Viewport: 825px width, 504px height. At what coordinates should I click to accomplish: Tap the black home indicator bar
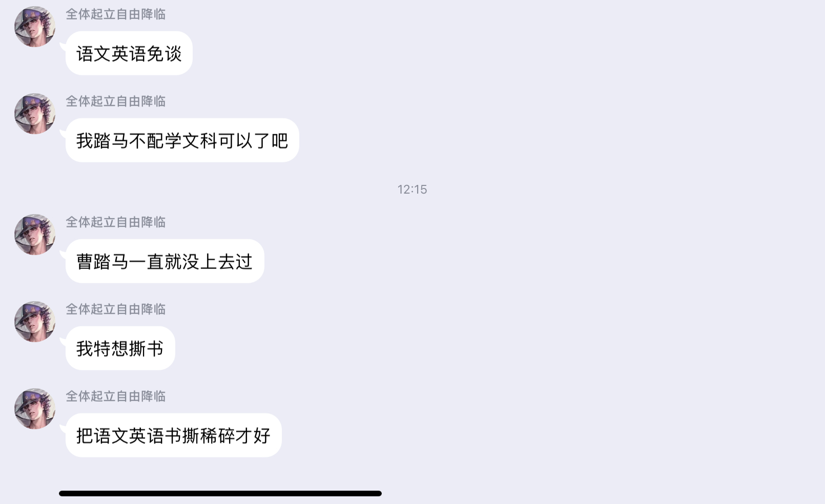(220, 493)
